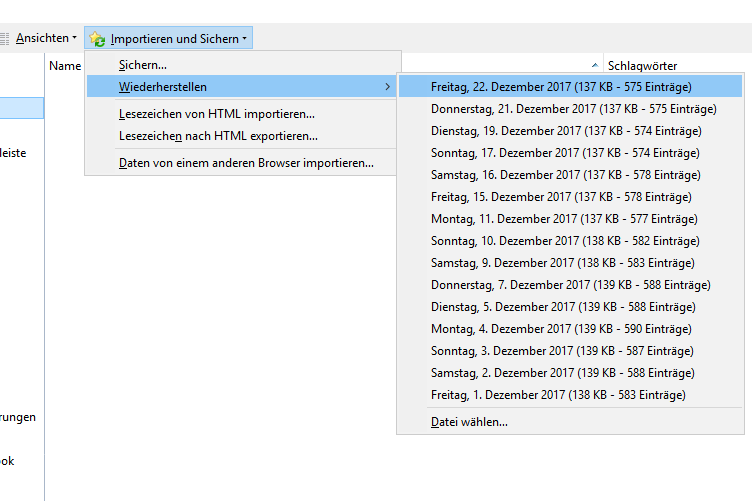Restore backup from Freitag, 22. Dezember 2017
The image size is (752, 501).
coord(561,87)
